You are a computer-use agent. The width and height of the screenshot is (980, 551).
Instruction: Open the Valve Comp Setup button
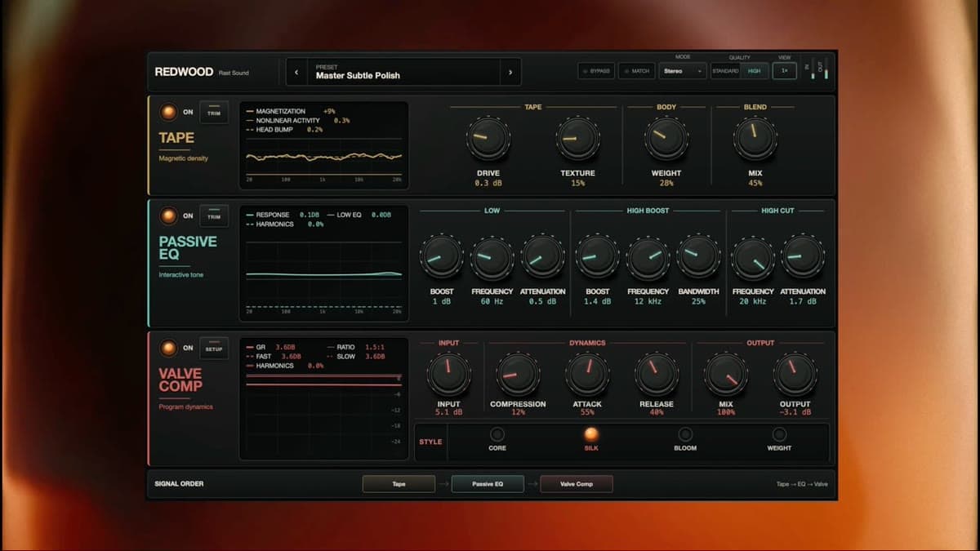pyautogui.click(x=214, y=349)
